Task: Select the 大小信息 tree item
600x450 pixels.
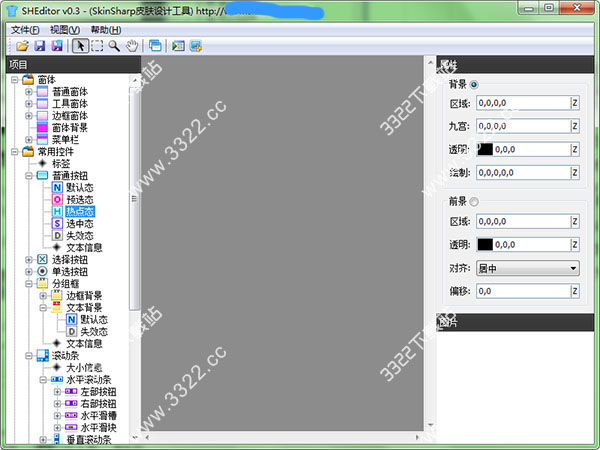Action: [84, 368]
